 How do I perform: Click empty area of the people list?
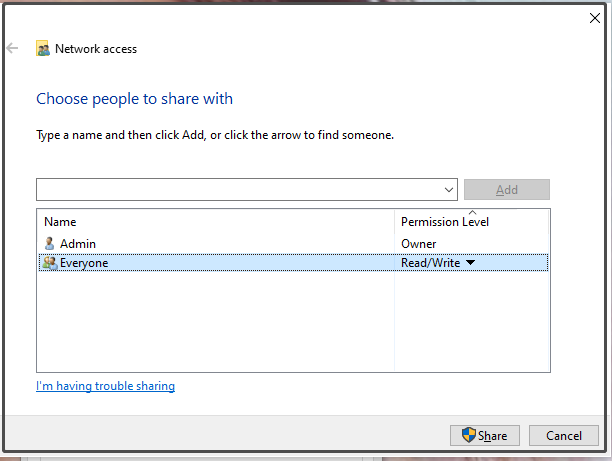click(x=215, y=321)
